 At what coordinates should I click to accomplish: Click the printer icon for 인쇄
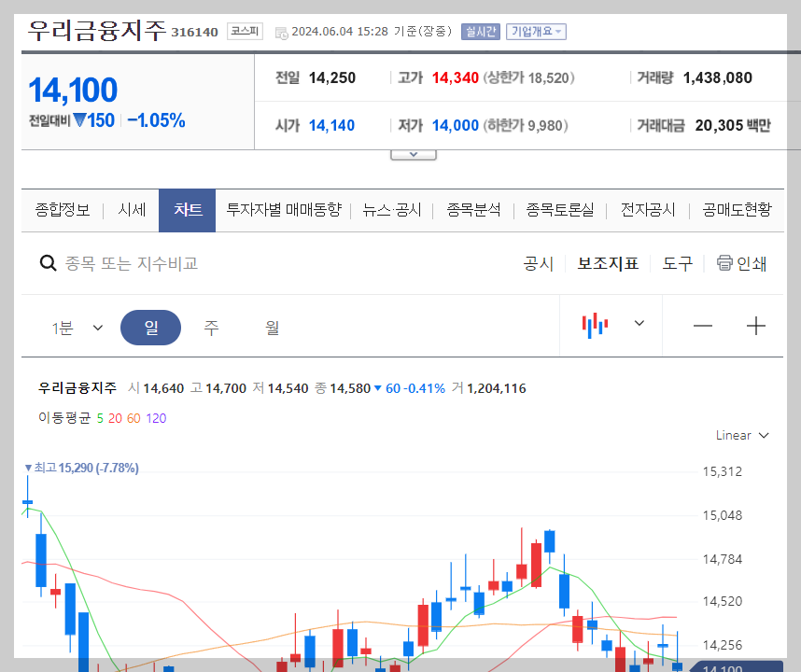[x=724, y=262]
